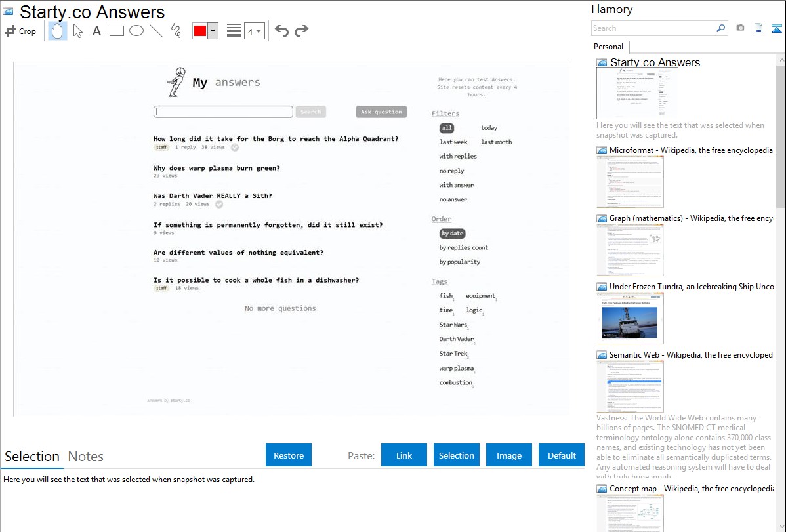The width and height of the screenshot is (786, 532).
Task: Open the color picker dropdown arrow
Action: point(213,31)
